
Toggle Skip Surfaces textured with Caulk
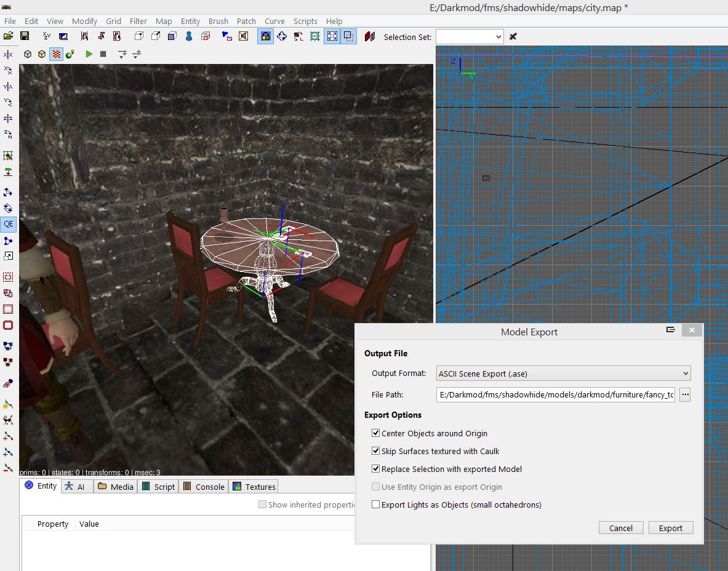coord(376,451)
